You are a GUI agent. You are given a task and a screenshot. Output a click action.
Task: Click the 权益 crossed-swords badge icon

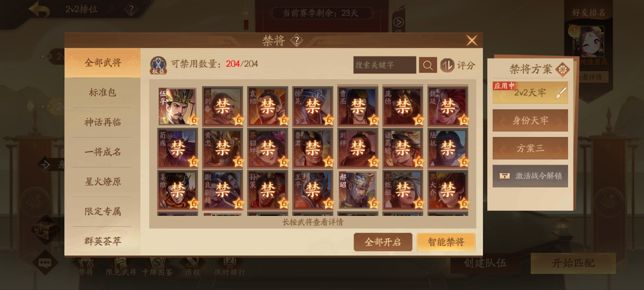click(158, 65)
